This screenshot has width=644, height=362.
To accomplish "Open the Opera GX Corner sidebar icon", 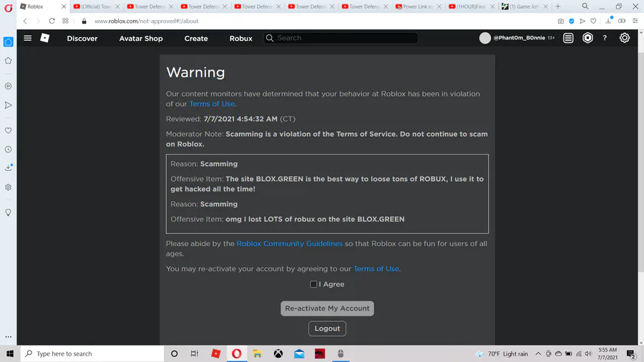I will (x=8, y=42).
